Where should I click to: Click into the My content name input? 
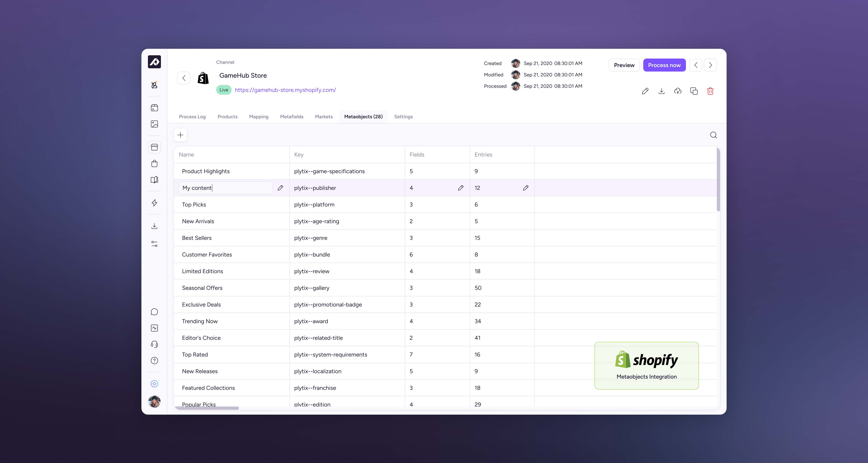click(x=225, y=188)
